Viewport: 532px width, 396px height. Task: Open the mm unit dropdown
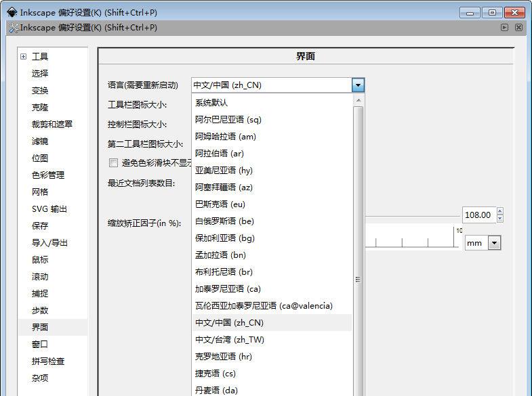point(494,243)
